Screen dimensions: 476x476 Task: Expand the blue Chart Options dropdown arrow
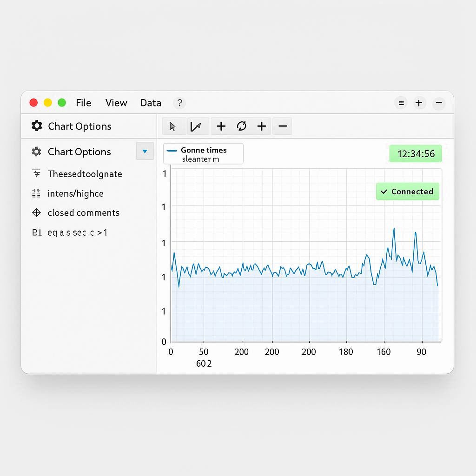(145, 152)
